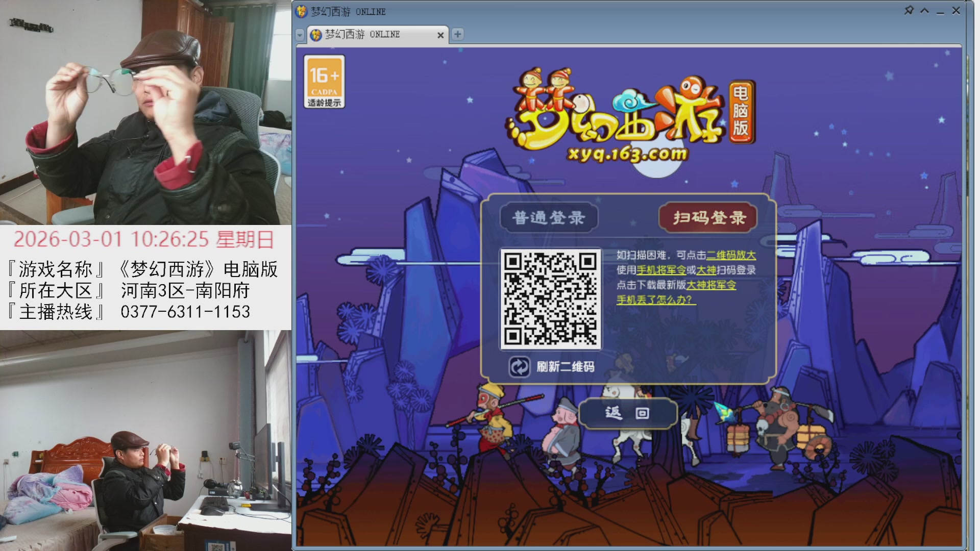Select the 扫码登录 login tab
Screen dimensions: 980x551
(709, 218)
